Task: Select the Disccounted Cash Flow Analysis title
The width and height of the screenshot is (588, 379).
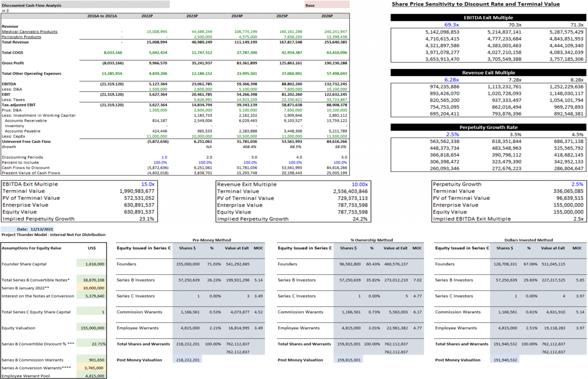Action: coord(31,5)
